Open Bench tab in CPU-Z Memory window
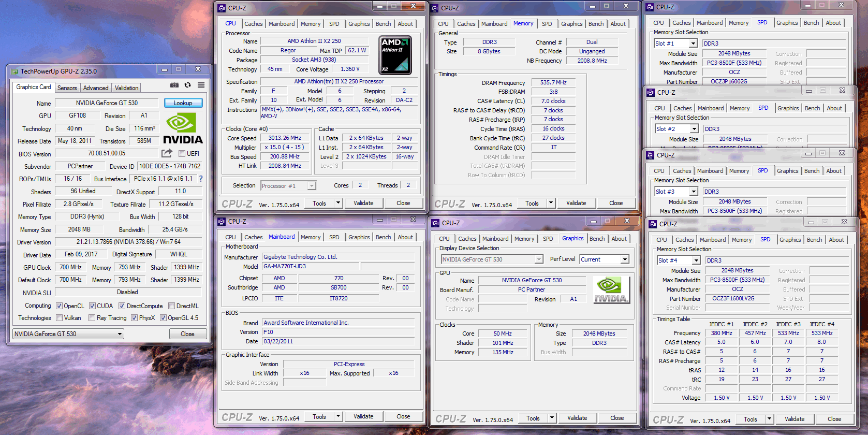 point(596,24)
